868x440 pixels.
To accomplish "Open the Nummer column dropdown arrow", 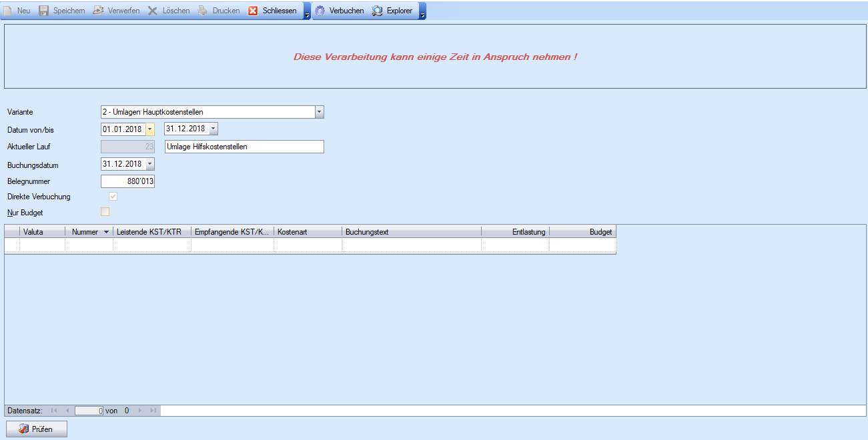I will [106, 232].
